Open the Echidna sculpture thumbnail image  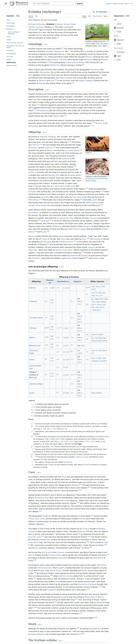(x=97, y=32)
